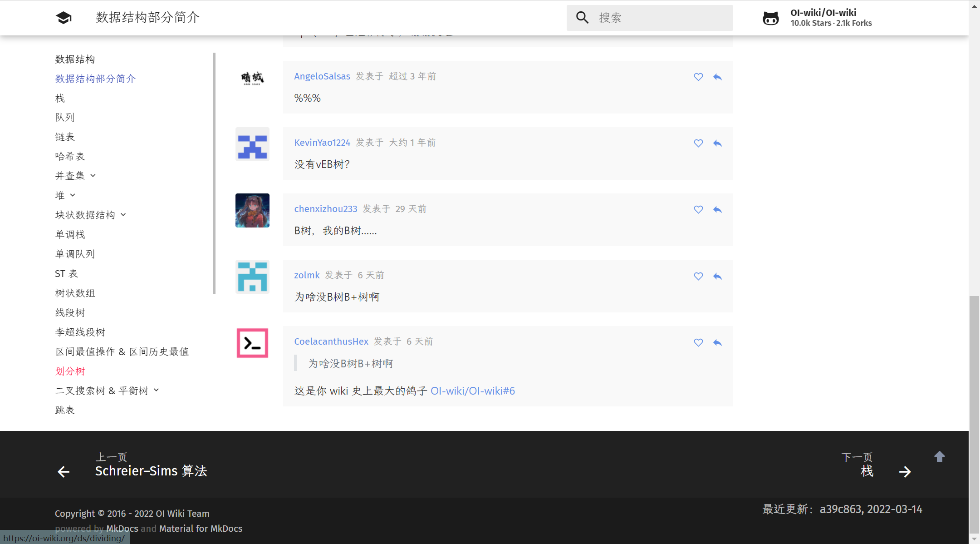Expand the 并查集 section in the sidebar
This screenshot has width=980, height=544.
(x=93, y=176)
